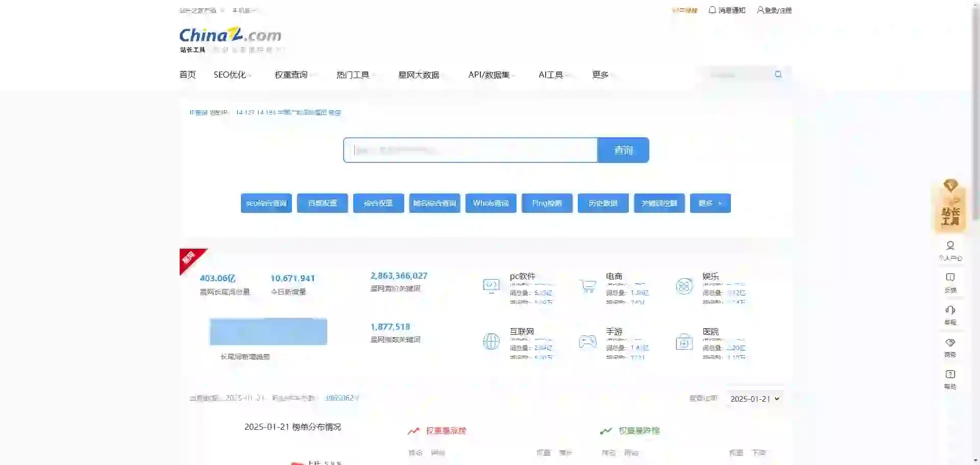
Task: Click the Ping检测 button
Action: [x=547, y=203]
